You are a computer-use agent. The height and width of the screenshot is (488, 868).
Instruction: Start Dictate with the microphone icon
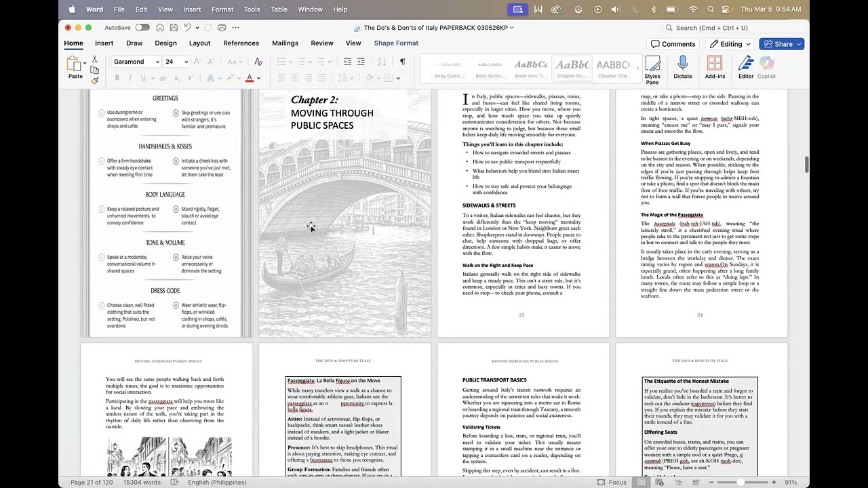pos(682,68)
